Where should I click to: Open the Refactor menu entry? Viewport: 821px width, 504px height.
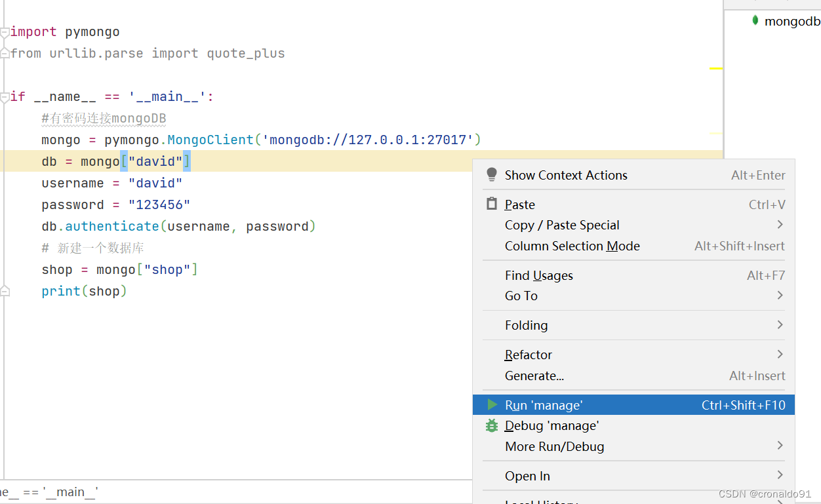[x=633, y=355]
